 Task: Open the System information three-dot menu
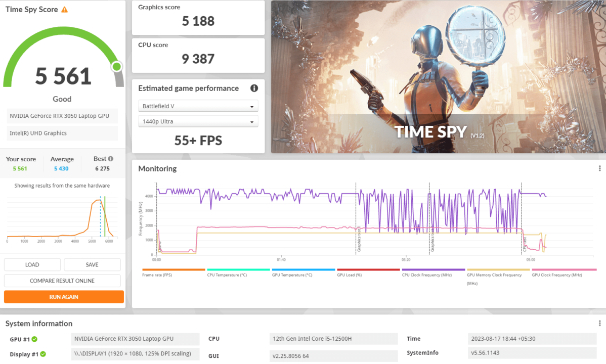click(x=599, y=323)
